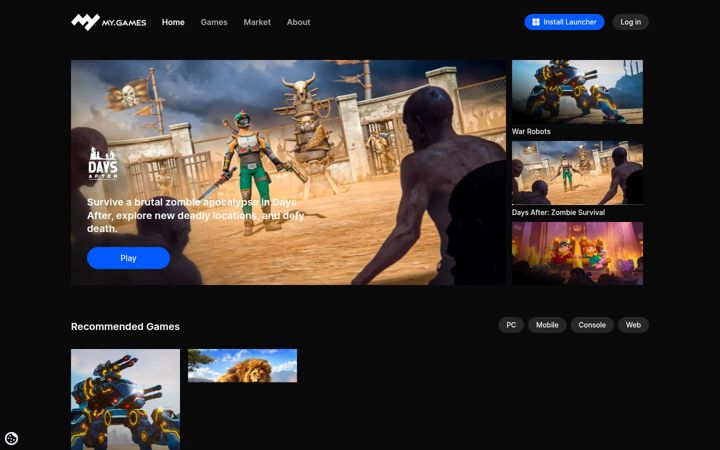Select the War Robots thumbnail in sidebar
The image size is (720, 450).
click(x=577, y=92)
